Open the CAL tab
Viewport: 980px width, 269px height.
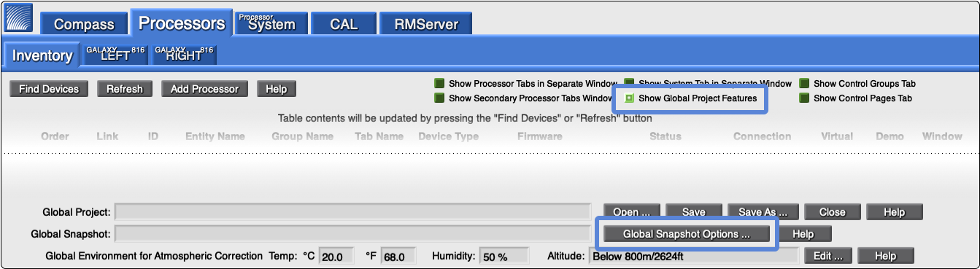[344, 23]
